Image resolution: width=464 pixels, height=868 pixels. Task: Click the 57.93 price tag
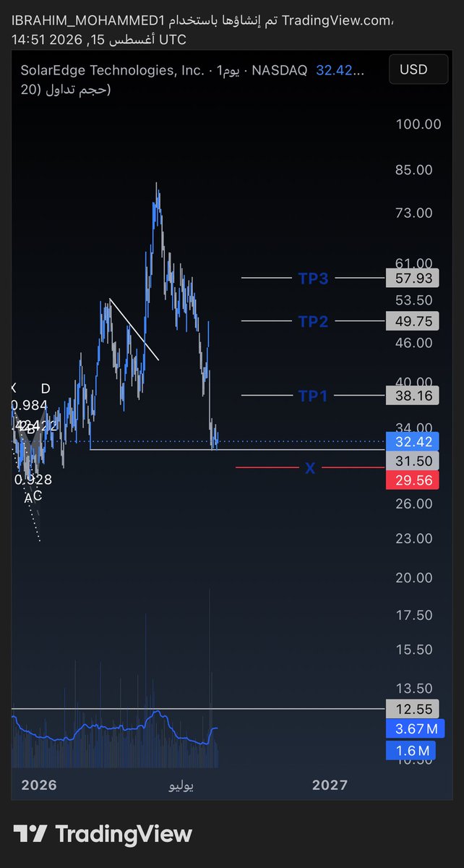(x=413, y=278)
